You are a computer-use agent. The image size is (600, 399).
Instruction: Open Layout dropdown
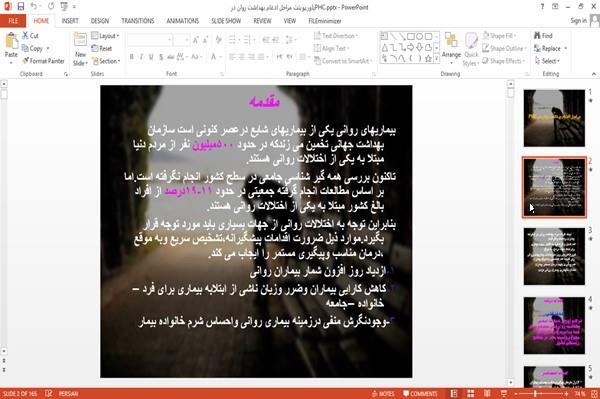click(x=105, y=36)
